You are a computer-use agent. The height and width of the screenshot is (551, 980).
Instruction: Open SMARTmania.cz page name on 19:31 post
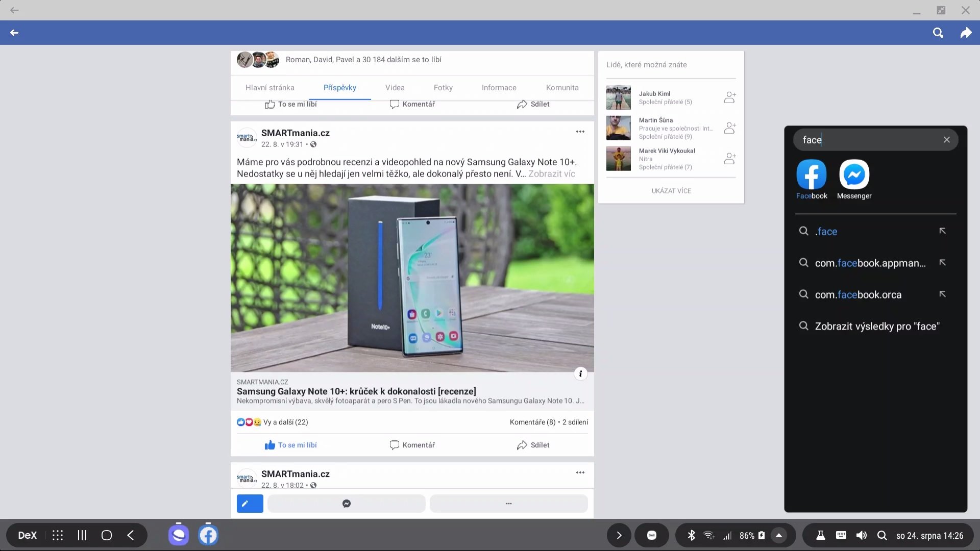tap(296, 133)
